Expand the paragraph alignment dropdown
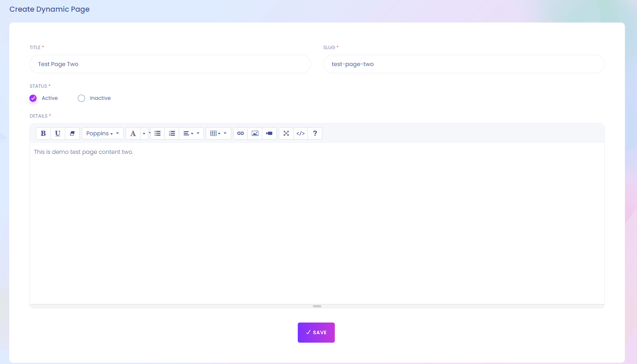Screen dimensions: 637x364 click(x=191, y=133)
